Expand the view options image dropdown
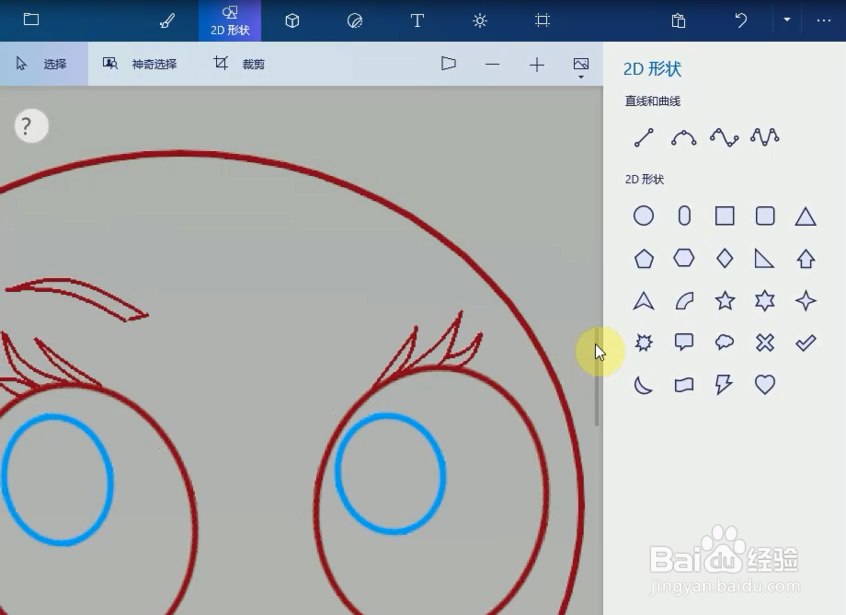Viewport: 846px width, 615px height. [x=581, y=67]
